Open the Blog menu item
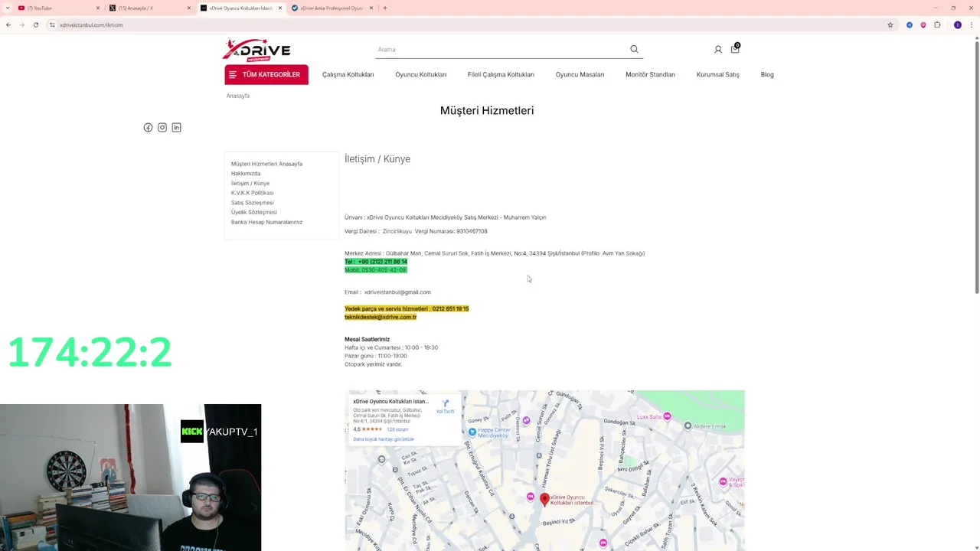The width and height of the screenshot is (980, 551). [767, 74]
